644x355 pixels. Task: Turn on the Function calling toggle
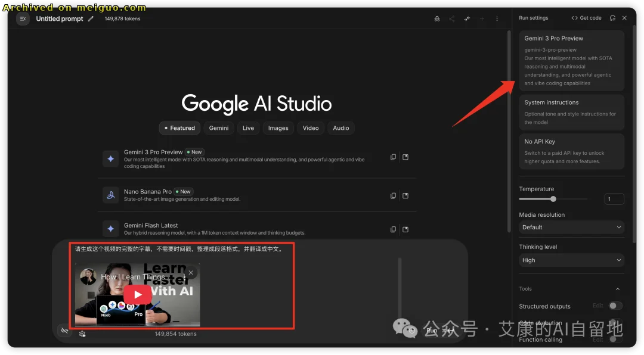(x=615, y=340)
